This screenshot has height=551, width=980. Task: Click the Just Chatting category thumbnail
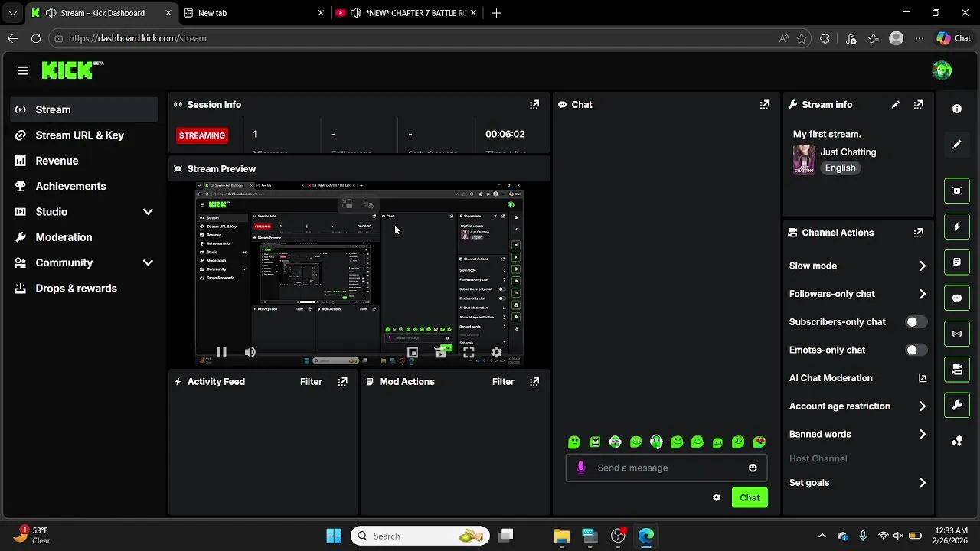tap(804, 160)
